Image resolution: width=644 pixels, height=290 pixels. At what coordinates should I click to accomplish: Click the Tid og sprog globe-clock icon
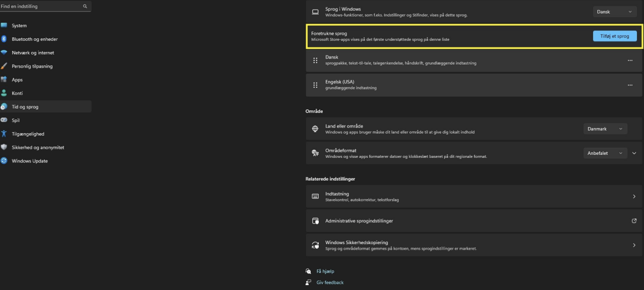pyautogui.click(x=4, y=107)
